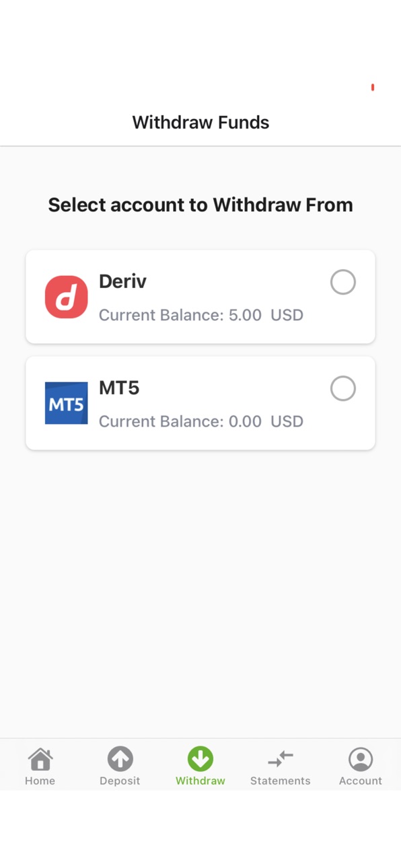Switch to the Home tab label

[x=40, y=781]
